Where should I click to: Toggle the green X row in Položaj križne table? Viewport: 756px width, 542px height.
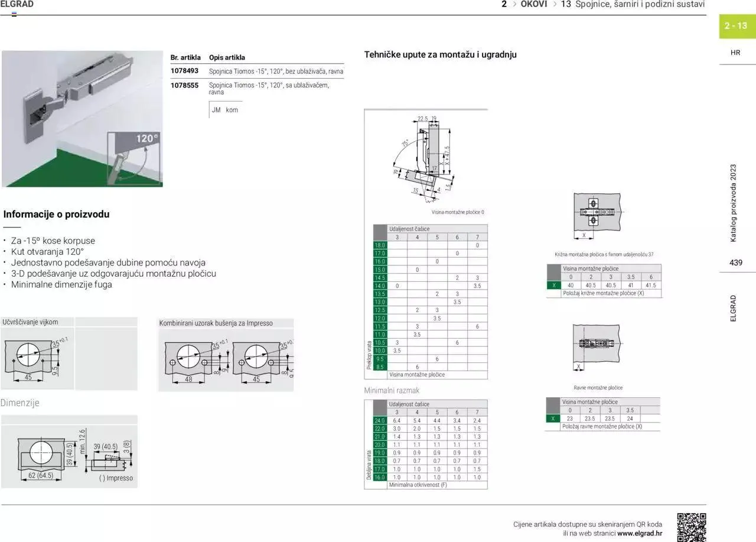tap(553, 284)
